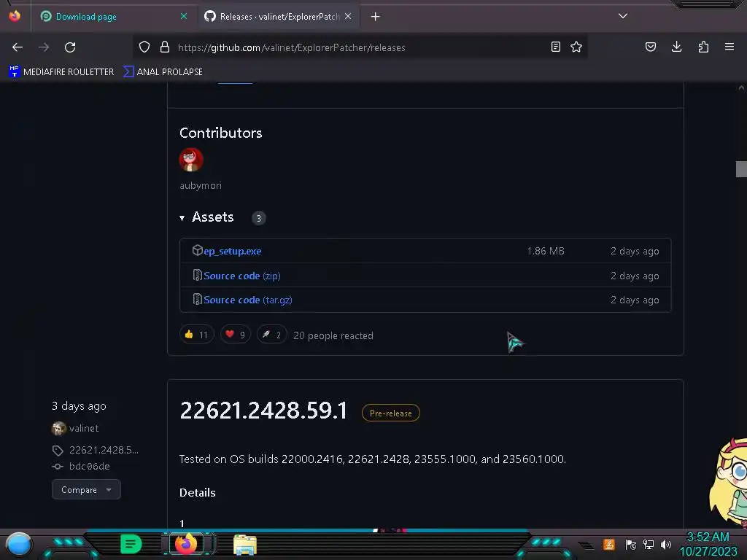Switch to the Download page tab
Image resolution: width=747 pixels, height=560 pixels.
click(x=113, y=17)
